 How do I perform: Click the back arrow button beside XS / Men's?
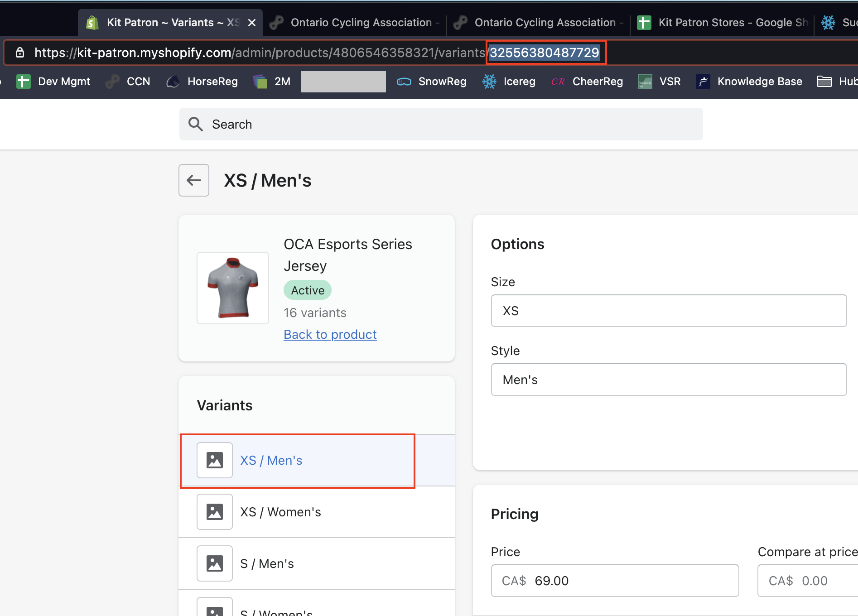click(x=194, y=180)
